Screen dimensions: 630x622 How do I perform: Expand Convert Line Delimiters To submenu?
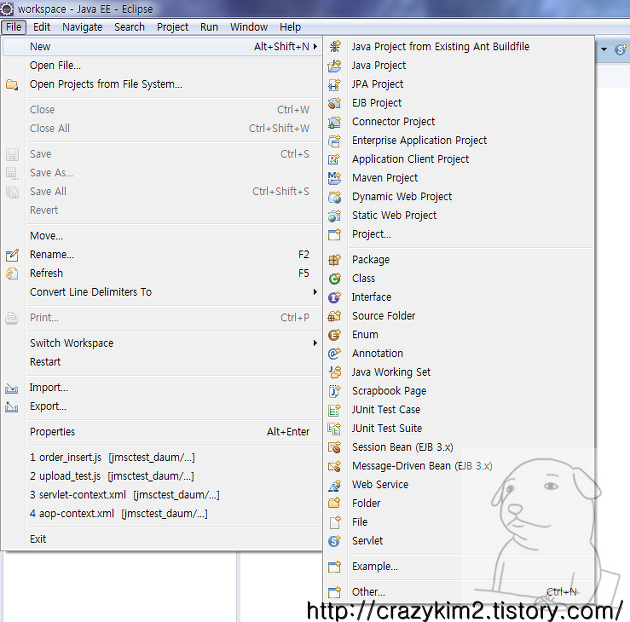click(x=162, y=292)
